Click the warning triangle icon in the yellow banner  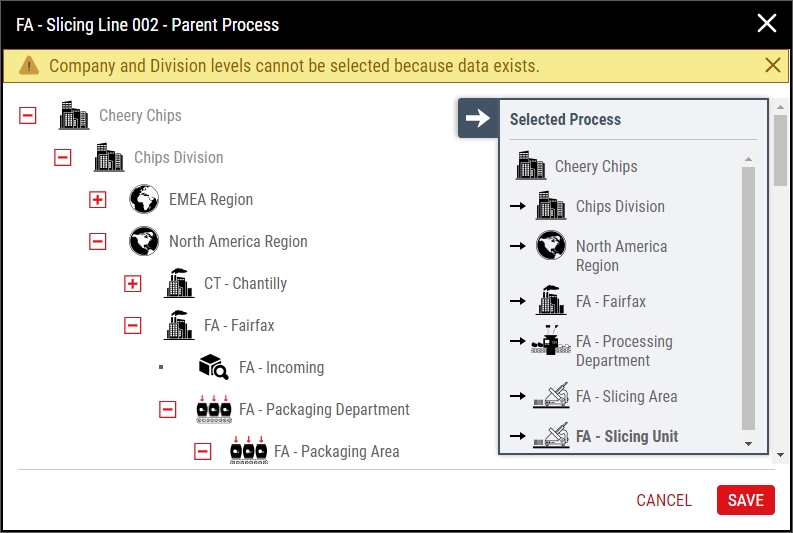tap(29, 65)
